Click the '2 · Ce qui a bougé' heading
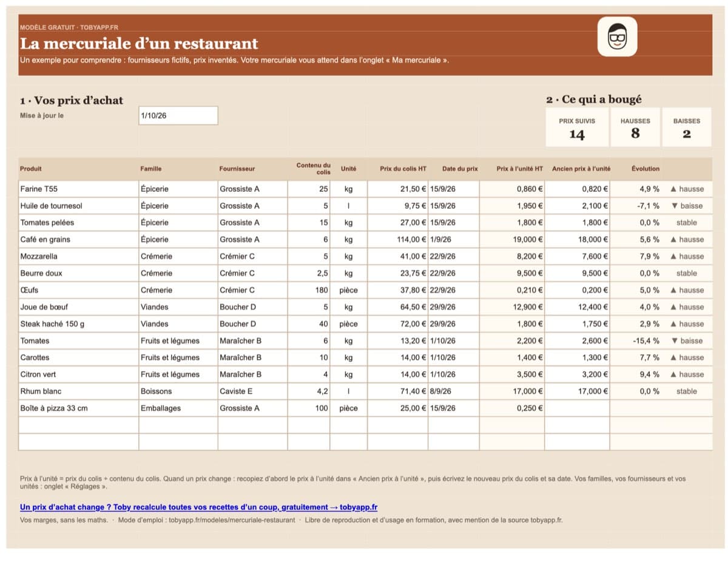 click(x=594, y=100)
